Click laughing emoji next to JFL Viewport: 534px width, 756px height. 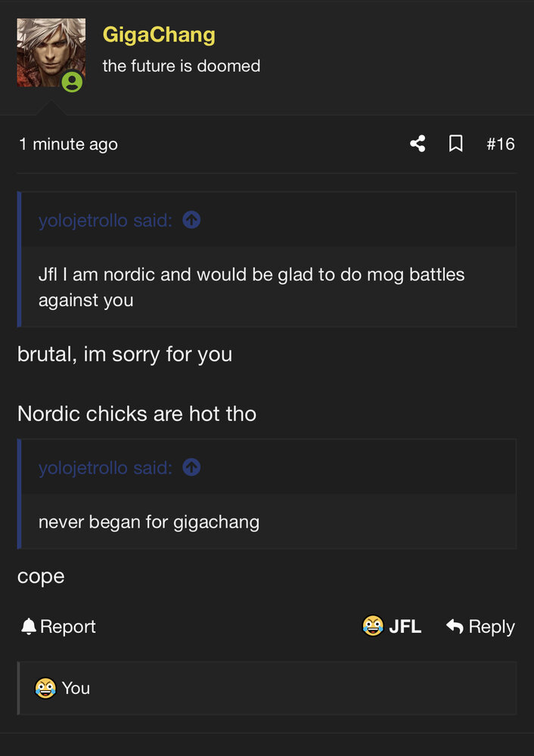372,626
